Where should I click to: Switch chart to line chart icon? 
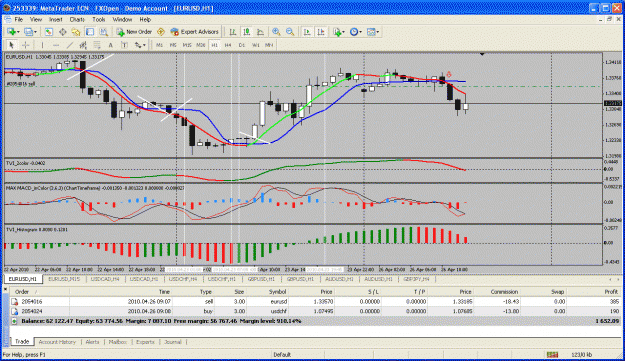[260, 32]
